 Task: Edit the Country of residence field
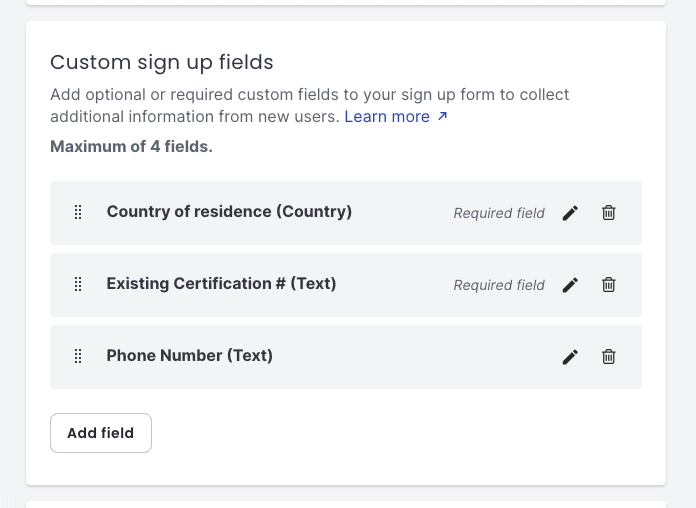pos(570,213)
